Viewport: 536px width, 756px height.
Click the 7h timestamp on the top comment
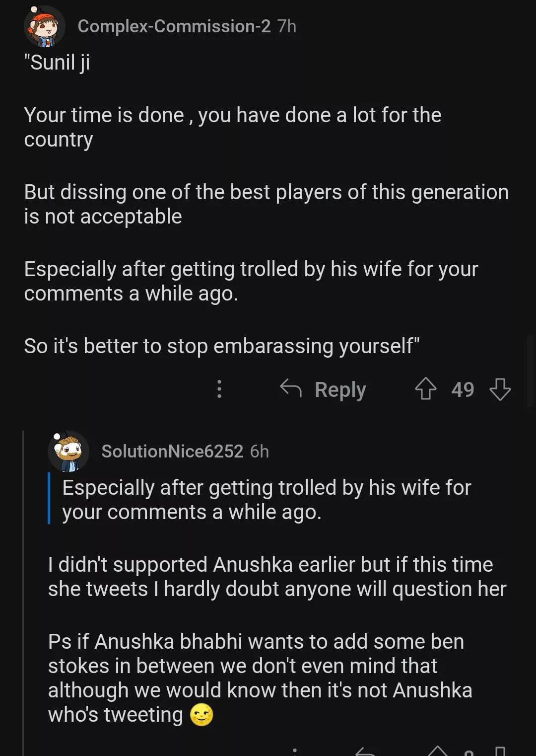click(287, 26)
